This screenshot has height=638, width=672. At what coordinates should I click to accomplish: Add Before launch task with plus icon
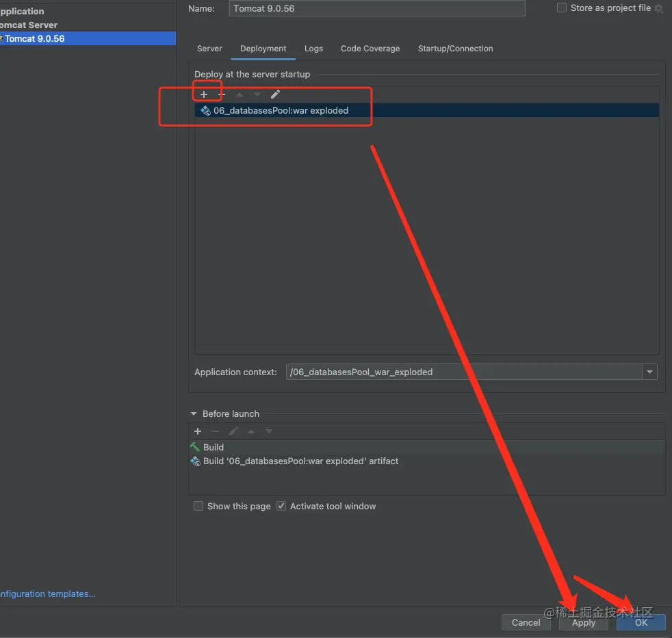(198, 431)
